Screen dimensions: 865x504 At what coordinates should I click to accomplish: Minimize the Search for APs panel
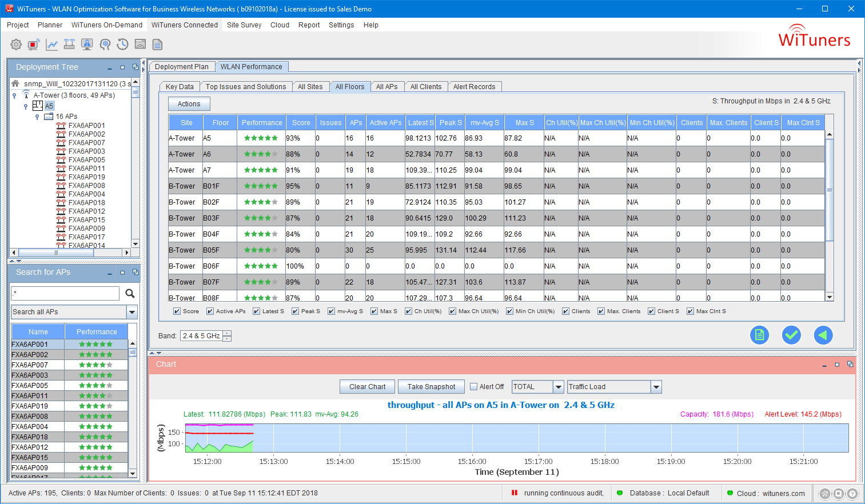[110, 273]
